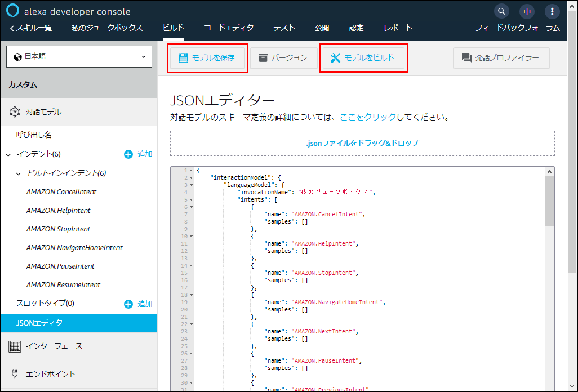Click plus icon to add an intent
This screenshot has height=392, width=578.
point(128,154)
